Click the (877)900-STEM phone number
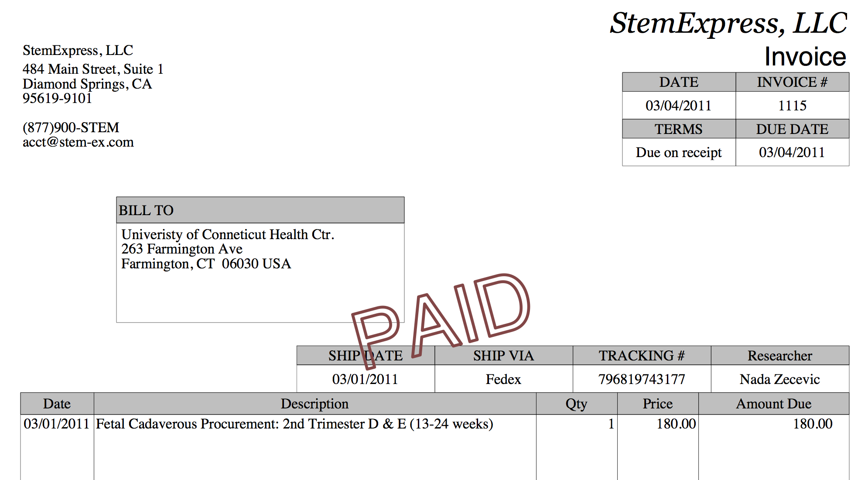The image size is (868, 480). click(71, 127)
